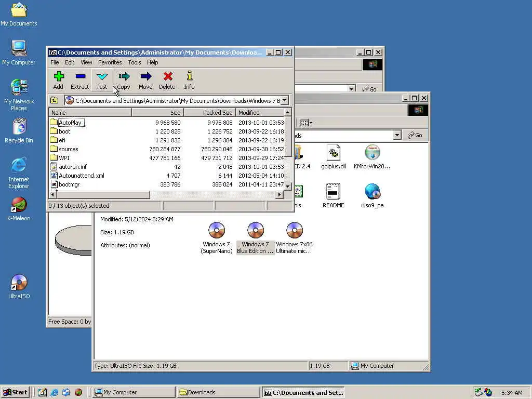This screenshot has height=399, width=532.
Task: Select the gdiplus.dll file
Action: 334,157
